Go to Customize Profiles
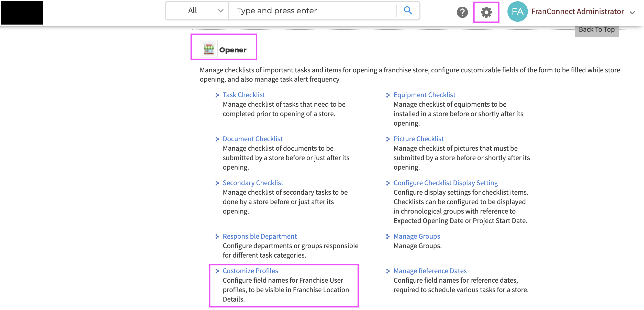This screenshot has height=310, width=644. click(x=250, y=271)
